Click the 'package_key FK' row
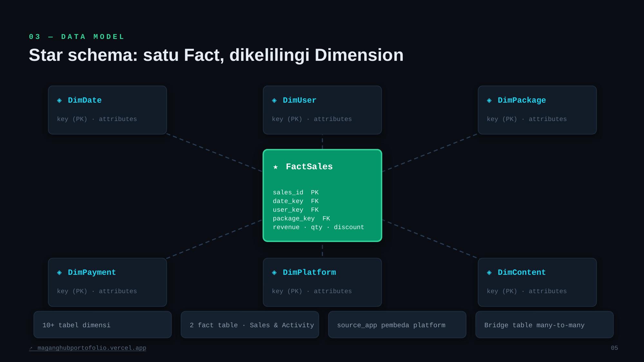Viewport: 644px width, 362px height. click(301, 218)
